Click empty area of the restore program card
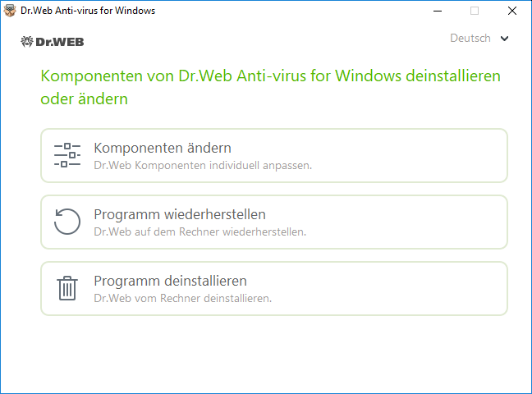Screen dimensions: 532x394 point(407,222)
